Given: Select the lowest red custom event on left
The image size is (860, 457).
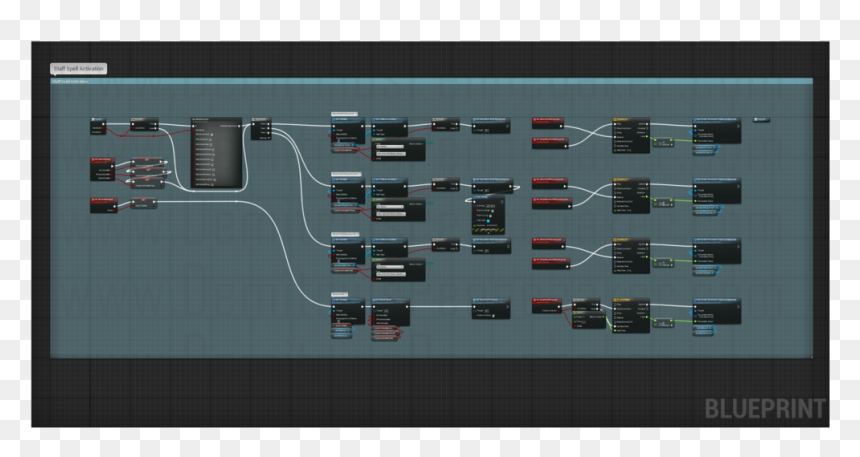Looking at the screenshot, I should pos(104,205).
